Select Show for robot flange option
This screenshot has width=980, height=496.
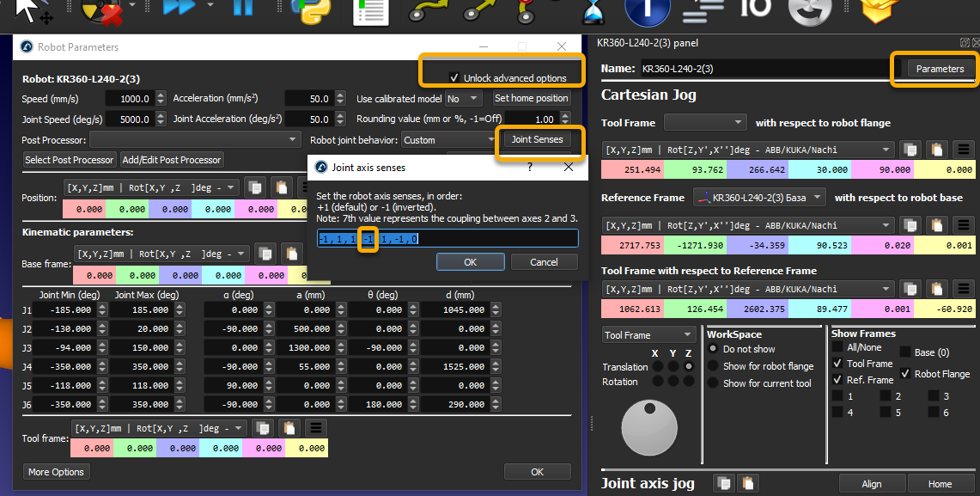[x=713, y=366]
